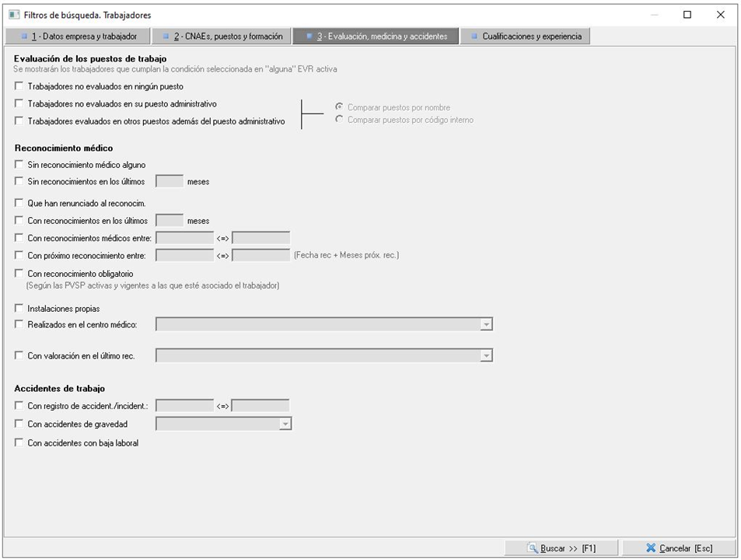741x560 pixels.
Task: Check 'Sin reconocimiento médico alguno'
Action: coord(19,164)
